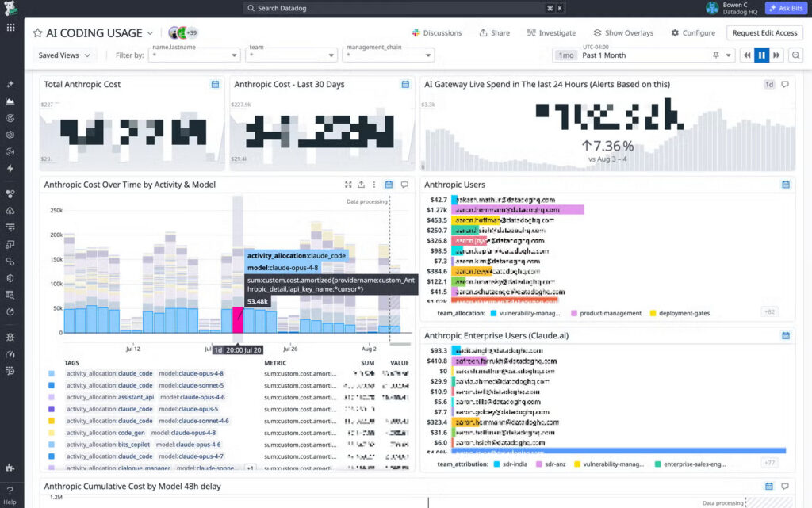Click the lightning bolt icon in sidebar
812x508 pixels.
10,168
